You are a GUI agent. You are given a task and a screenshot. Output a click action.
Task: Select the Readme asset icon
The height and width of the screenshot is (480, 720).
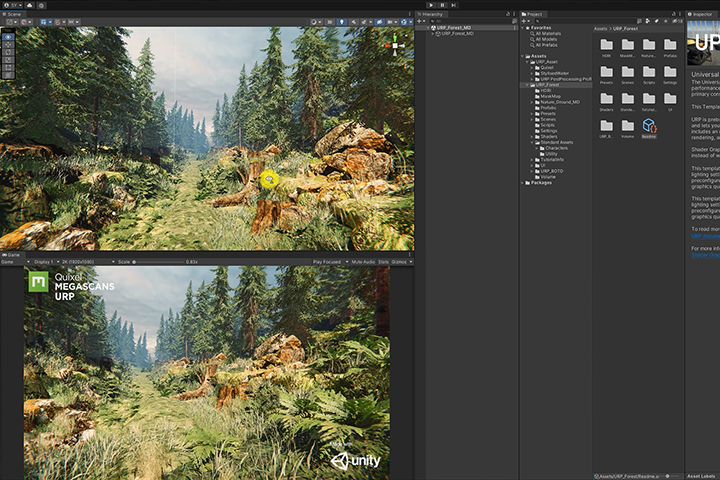tap(649, 125)
